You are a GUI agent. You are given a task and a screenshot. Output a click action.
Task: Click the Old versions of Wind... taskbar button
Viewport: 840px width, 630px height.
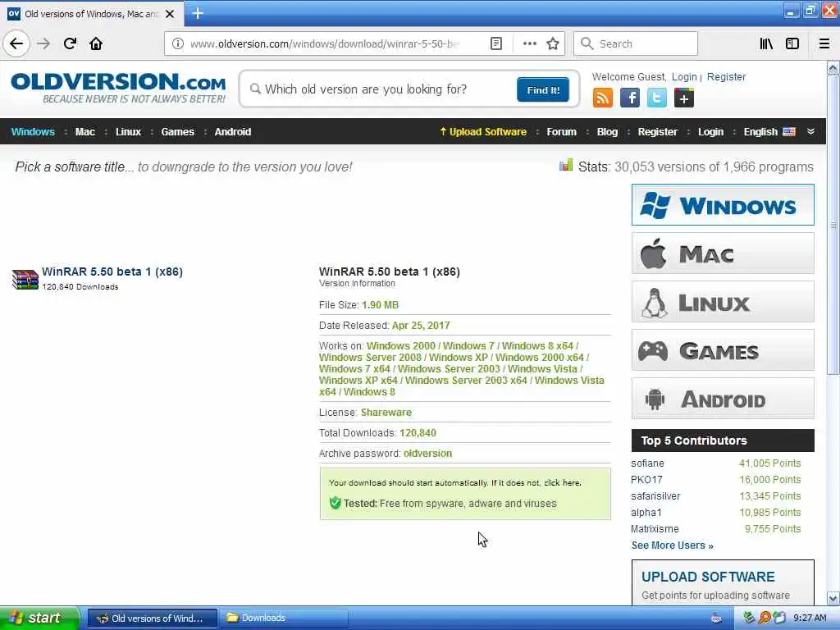(x=152, y=619)
